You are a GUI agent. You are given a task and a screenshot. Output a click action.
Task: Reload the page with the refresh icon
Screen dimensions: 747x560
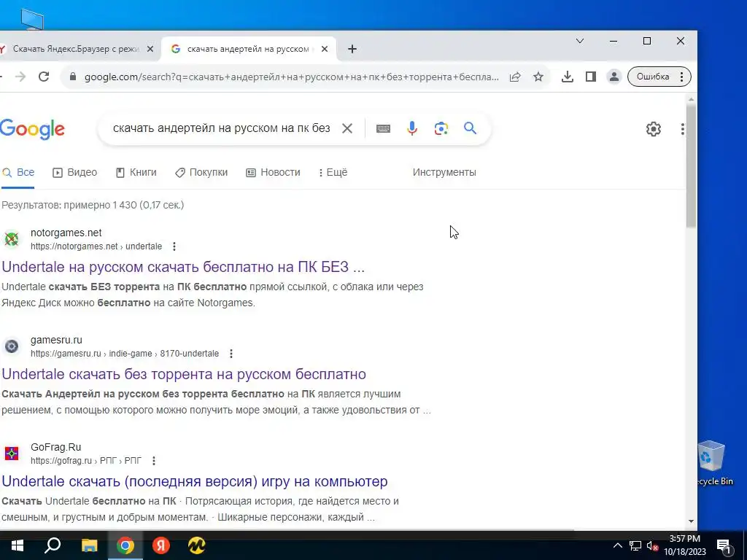click(44, 77)
